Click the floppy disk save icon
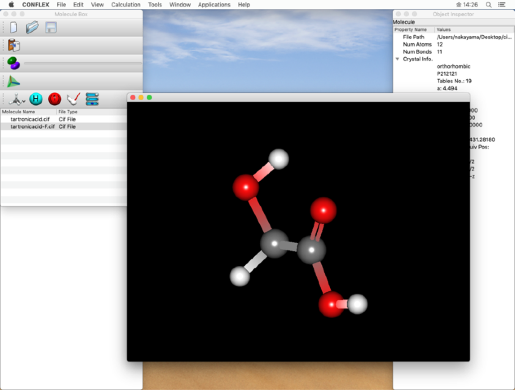 [x=51, y=27]
